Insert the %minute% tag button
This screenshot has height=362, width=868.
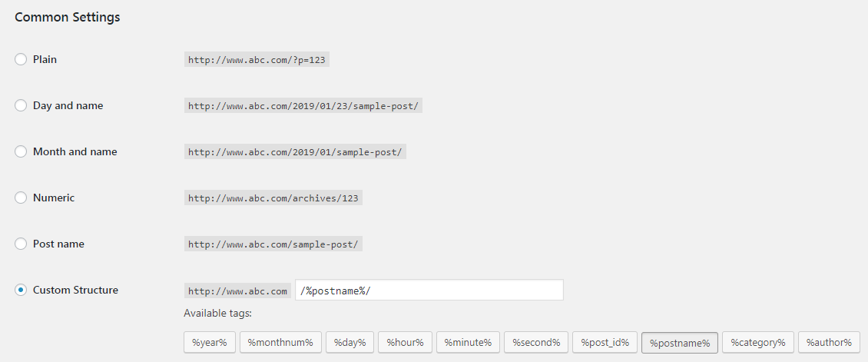point(469,343)
